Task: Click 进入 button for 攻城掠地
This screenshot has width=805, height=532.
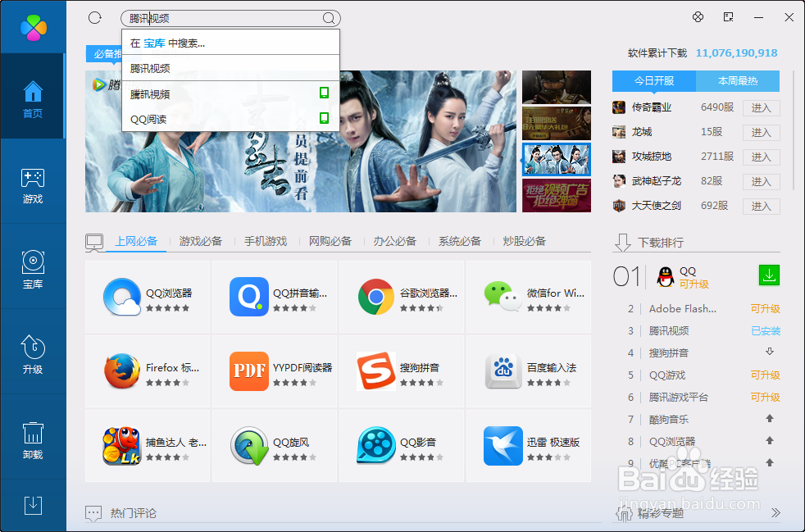Action: pos(762,157)
